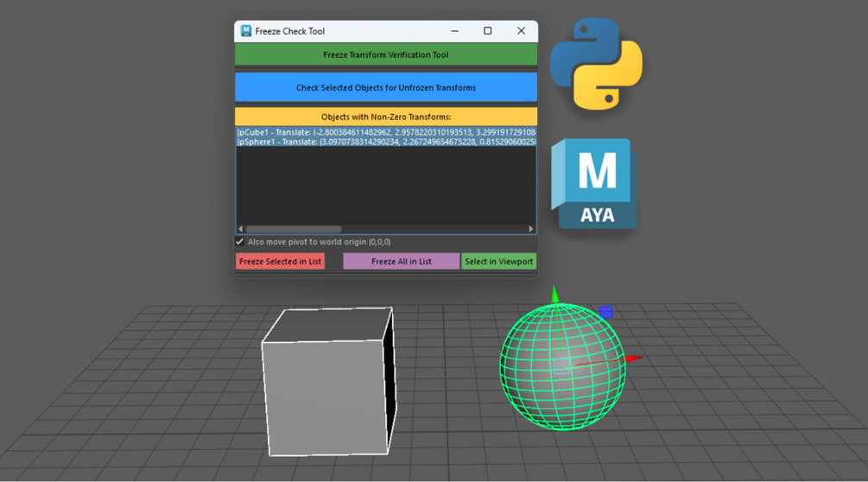
Task: Click the Maya icon in title bar
Action: (x=246, y=31)
